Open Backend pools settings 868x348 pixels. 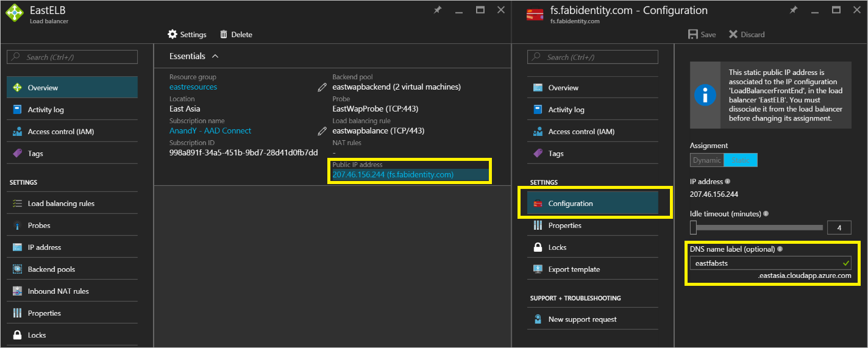tap(51, 269)
